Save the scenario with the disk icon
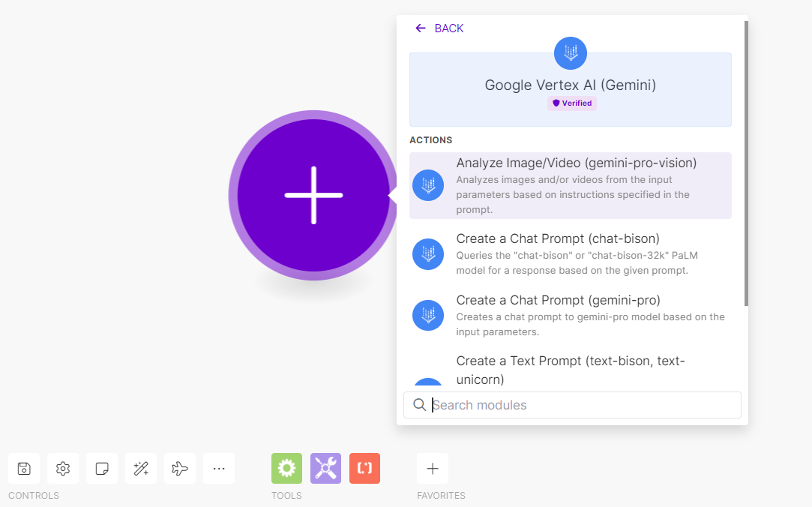 click(x=24, y=468)
